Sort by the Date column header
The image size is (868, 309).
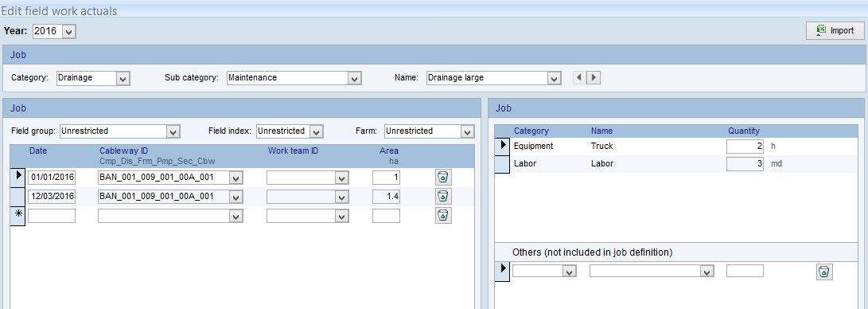pos(38,151)
